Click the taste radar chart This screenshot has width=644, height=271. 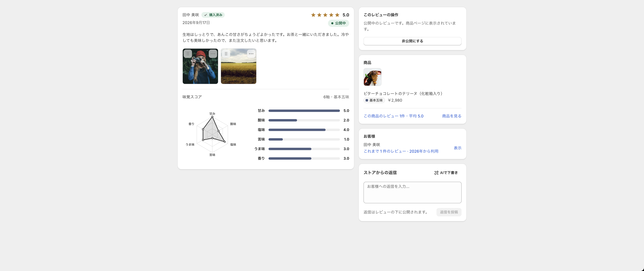pos(212,134)
